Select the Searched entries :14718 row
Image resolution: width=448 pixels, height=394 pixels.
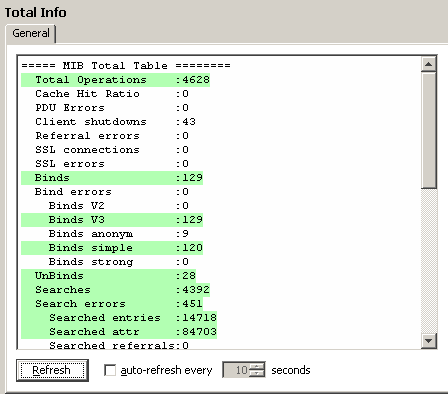tap(119, 318)
